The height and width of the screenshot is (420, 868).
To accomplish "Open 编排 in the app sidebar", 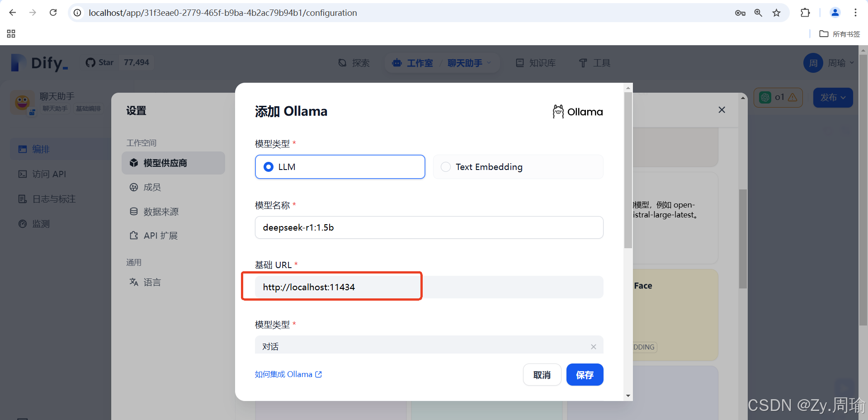I will pos(60,149).
